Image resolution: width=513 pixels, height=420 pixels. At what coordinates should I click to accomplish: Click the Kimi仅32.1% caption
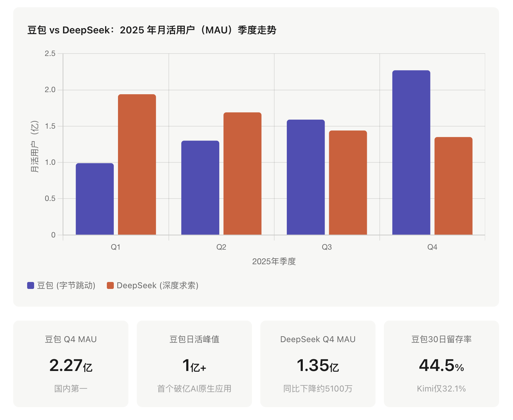[x=441, y=389]
